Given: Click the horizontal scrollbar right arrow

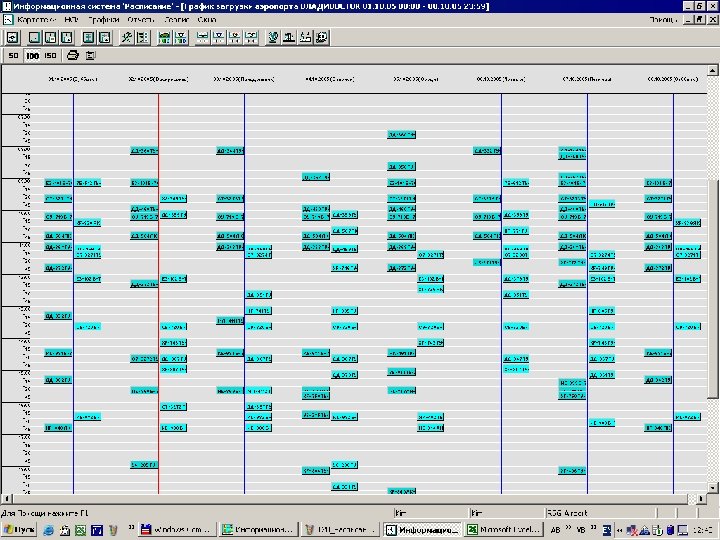Looking at the screenshot, I should point(701,498).
